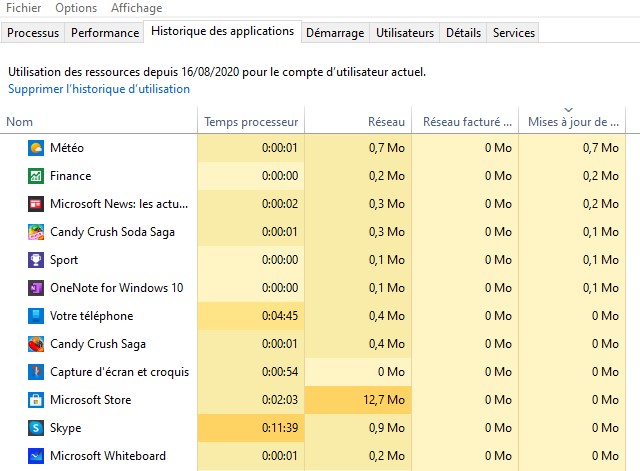Switch to the Démarrage tab
This screenshot has height=471, width=640.
point(335,33)
